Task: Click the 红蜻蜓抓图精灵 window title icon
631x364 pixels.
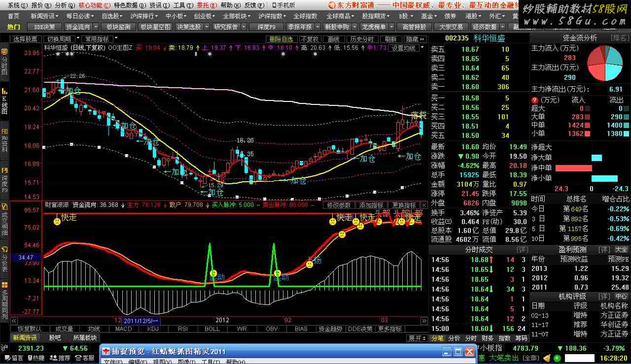Action: pos(105,351)
